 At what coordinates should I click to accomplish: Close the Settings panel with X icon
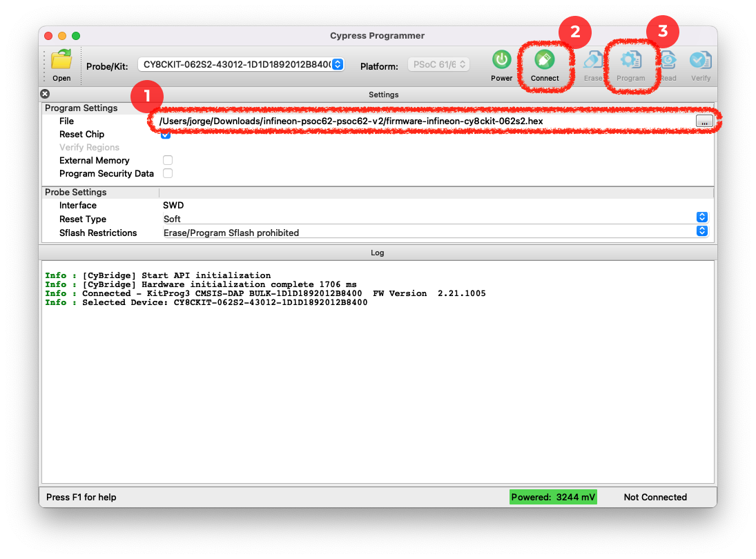[x=45, y=94]
